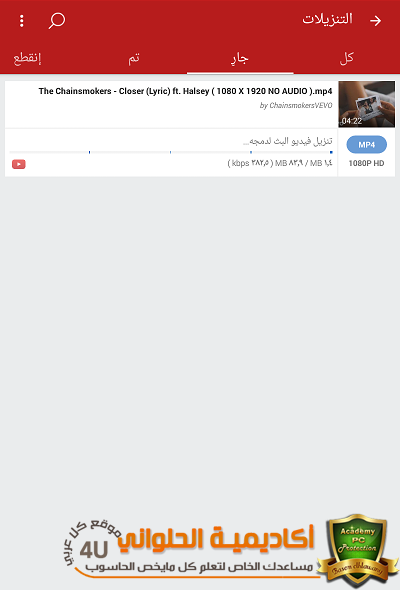Tap the 04:22 duration overlay
The height and width of the screenshot is (590, 400).
pos(352,121)
